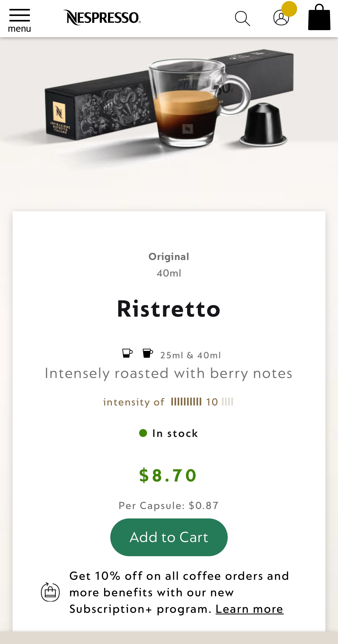Click the Per Capsule price text

tap(169, 505)
